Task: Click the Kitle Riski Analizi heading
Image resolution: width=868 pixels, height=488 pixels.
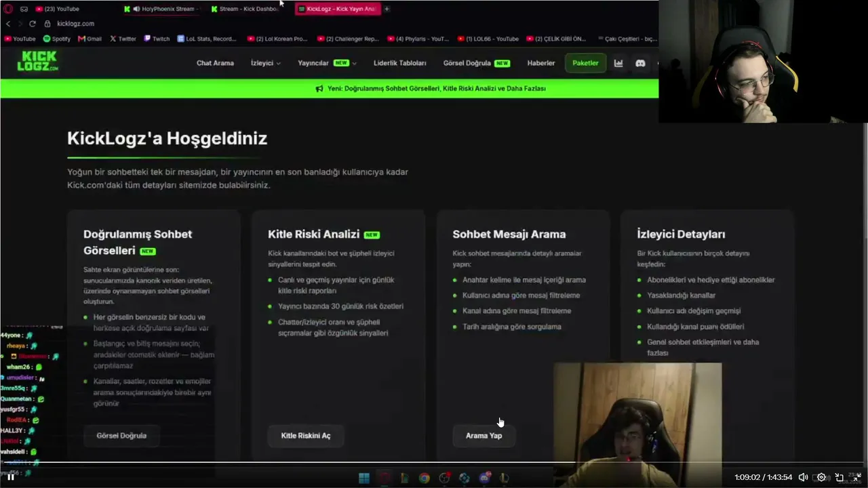Action: [x=314, y=235]
